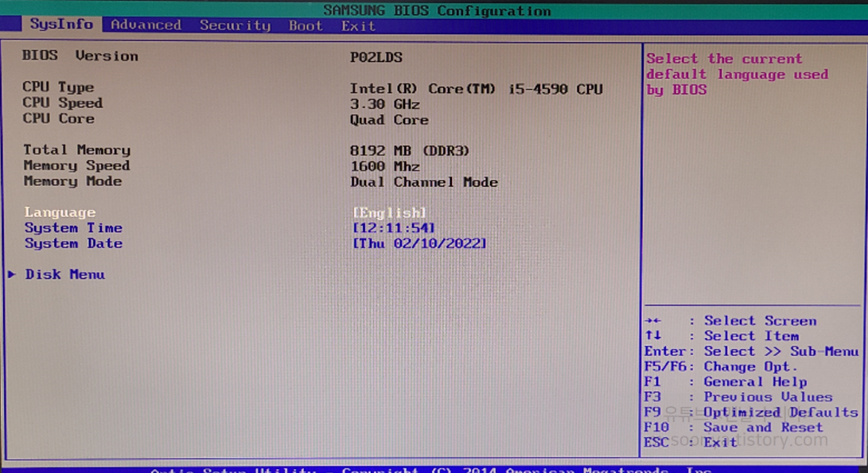Switch to the SysInfo tab

61,25
